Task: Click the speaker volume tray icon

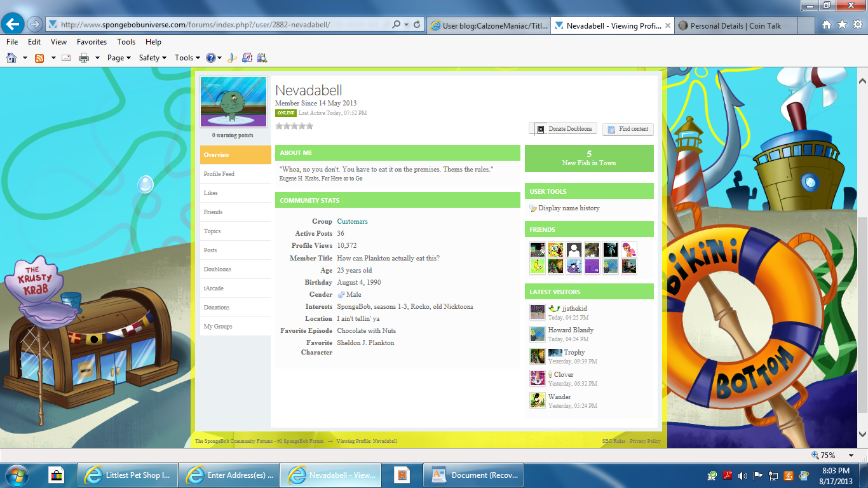Action: coord(743,475)
